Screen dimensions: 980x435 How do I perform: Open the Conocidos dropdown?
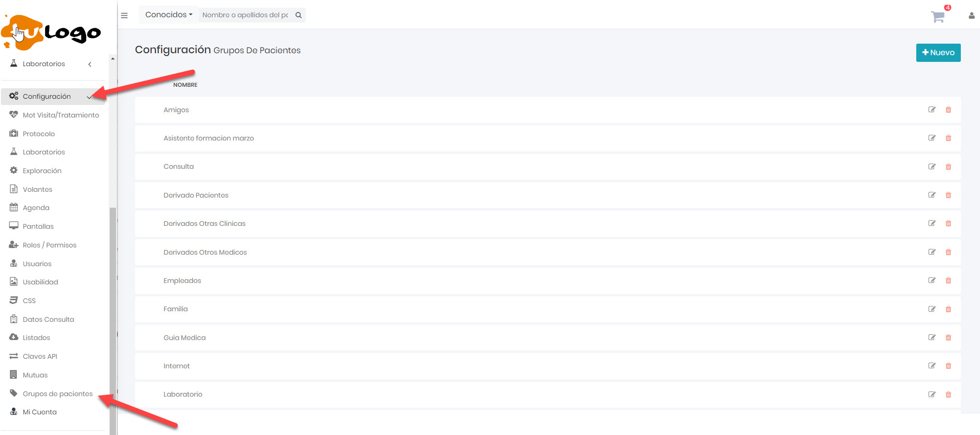point(169,15)
